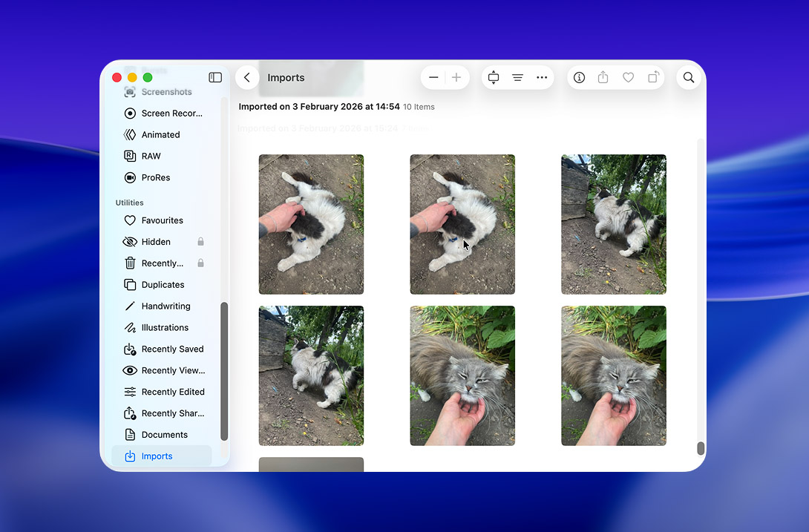809x532 pixels.
Task: Click main photo grid scrollbar thumb
Action: (701, 448)
